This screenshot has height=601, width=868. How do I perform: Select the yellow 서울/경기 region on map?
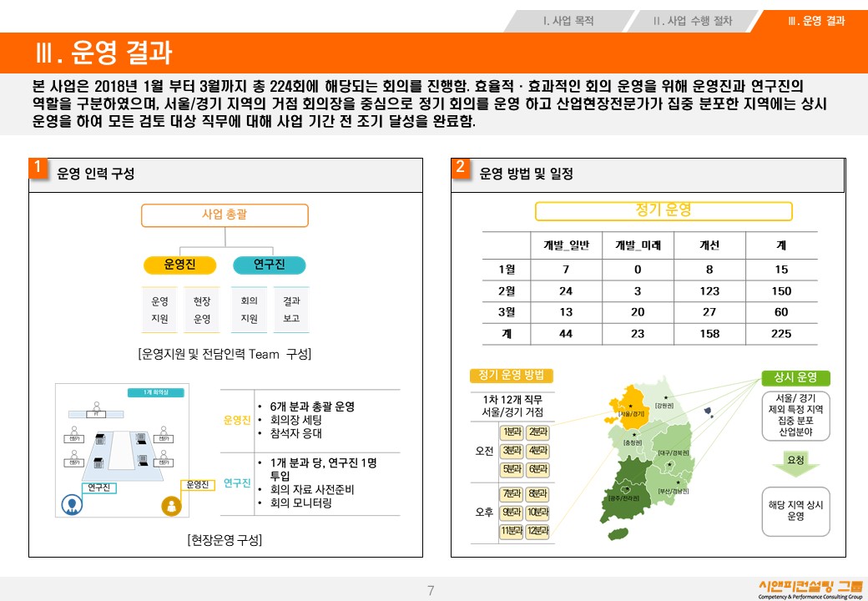[x=628, y=408]
